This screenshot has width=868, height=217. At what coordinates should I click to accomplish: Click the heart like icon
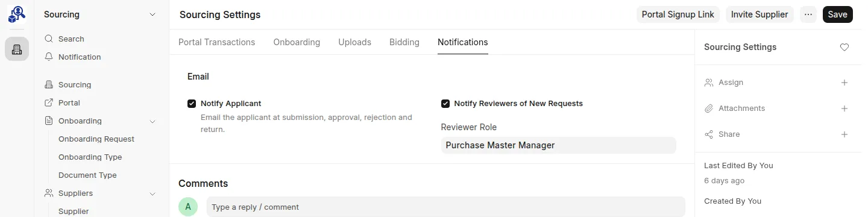tap(844, 47)
